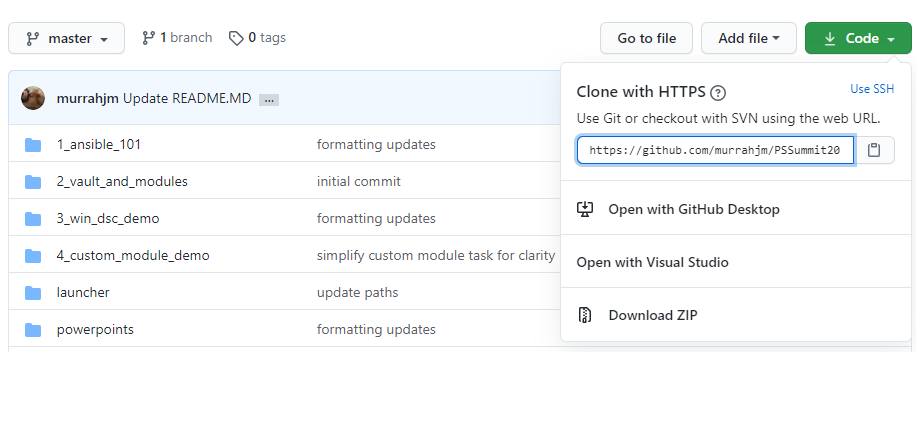The image size is (916, 446).
Task: Toggle the green Code dropdown button
Action: point(858,39)
